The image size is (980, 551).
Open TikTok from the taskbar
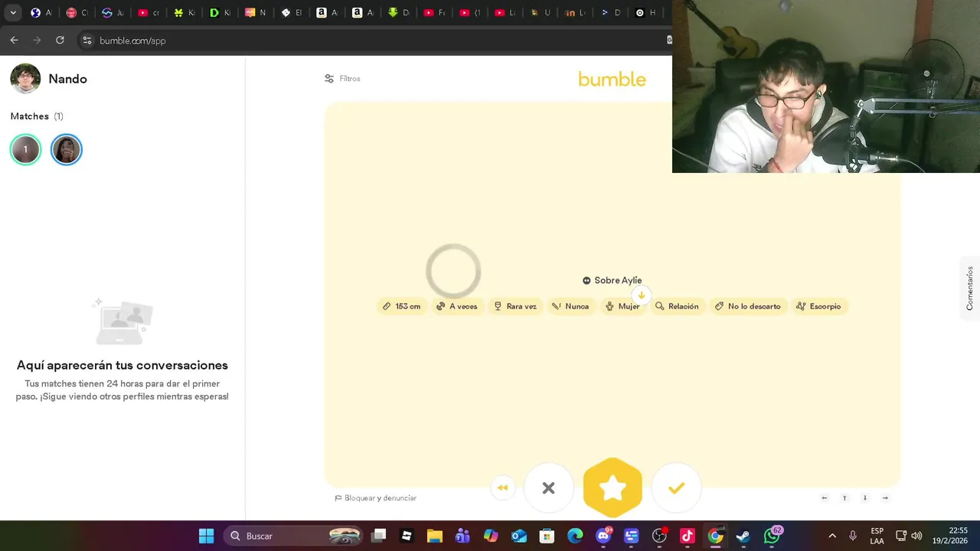(688, 536)
